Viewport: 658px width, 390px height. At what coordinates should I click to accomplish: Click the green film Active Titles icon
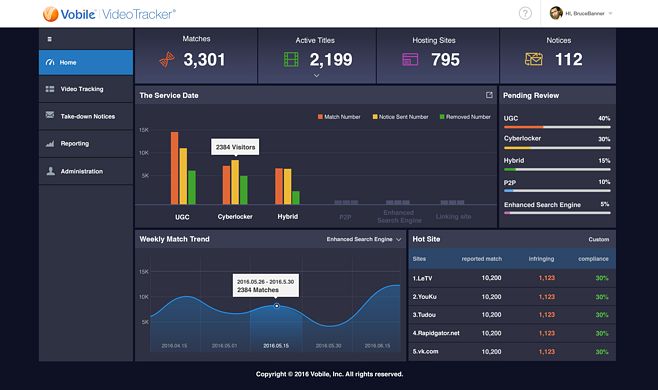(291, 60)
